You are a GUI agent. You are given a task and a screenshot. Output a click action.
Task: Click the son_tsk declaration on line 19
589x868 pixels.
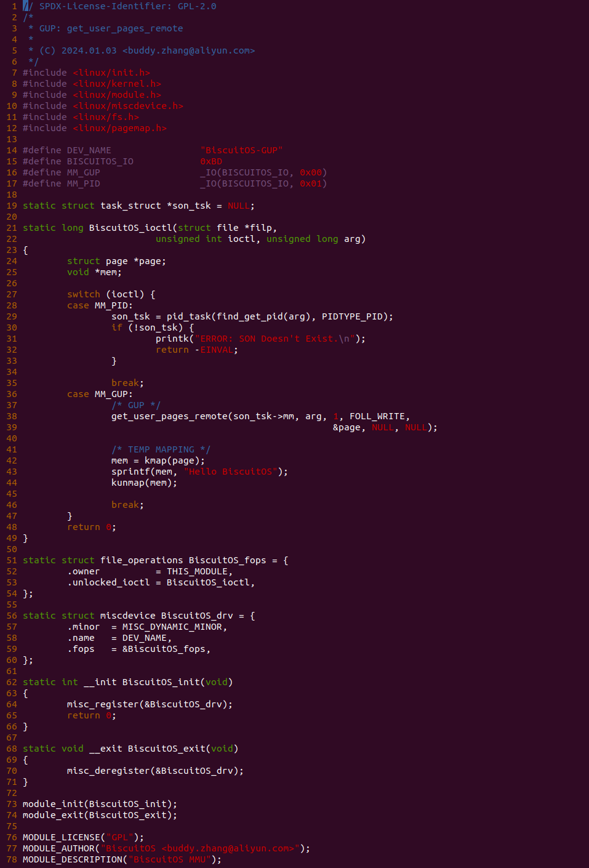189,206
